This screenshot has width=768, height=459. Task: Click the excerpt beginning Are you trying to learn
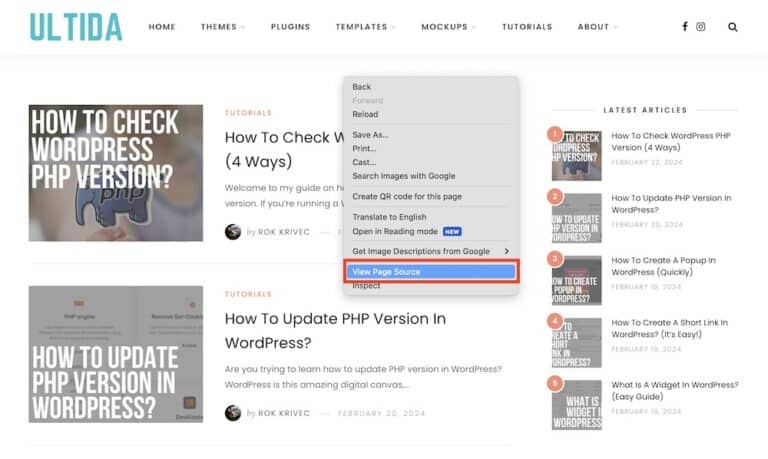pos(363,377)
